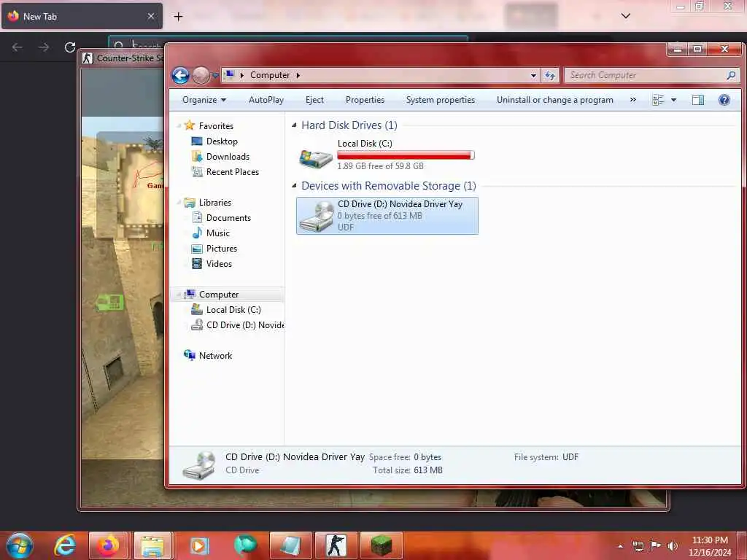The image size is (747, 560).
Task: Click the CD drive icon in details pane
Action: tap(199, 464)
